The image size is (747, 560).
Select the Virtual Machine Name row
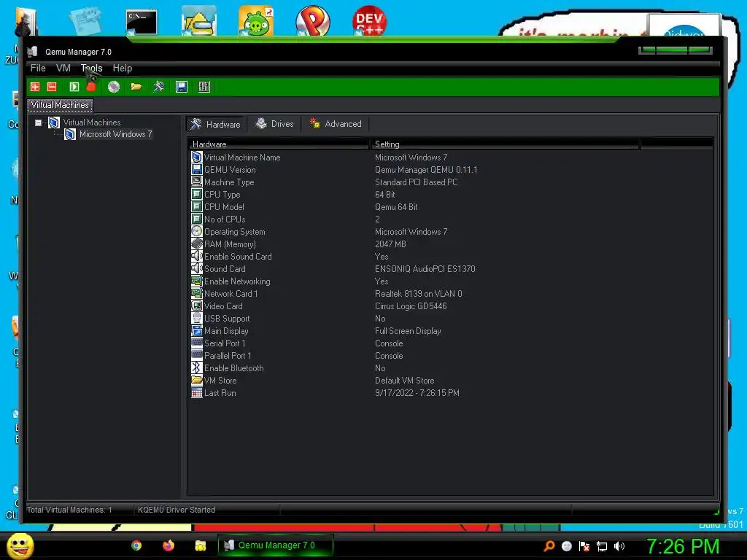tap(451, 157)
